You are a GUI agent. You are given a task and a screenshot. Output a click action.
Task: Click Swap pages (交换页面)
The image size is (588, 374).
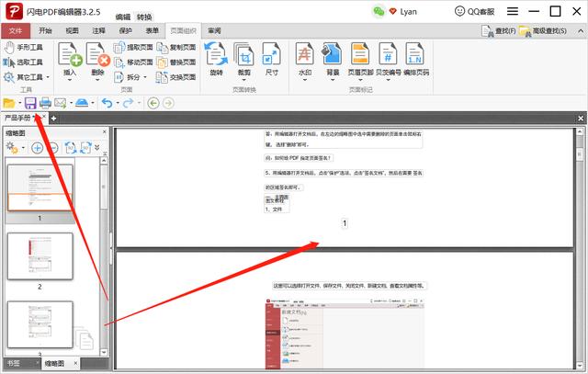tap(176, 77)
